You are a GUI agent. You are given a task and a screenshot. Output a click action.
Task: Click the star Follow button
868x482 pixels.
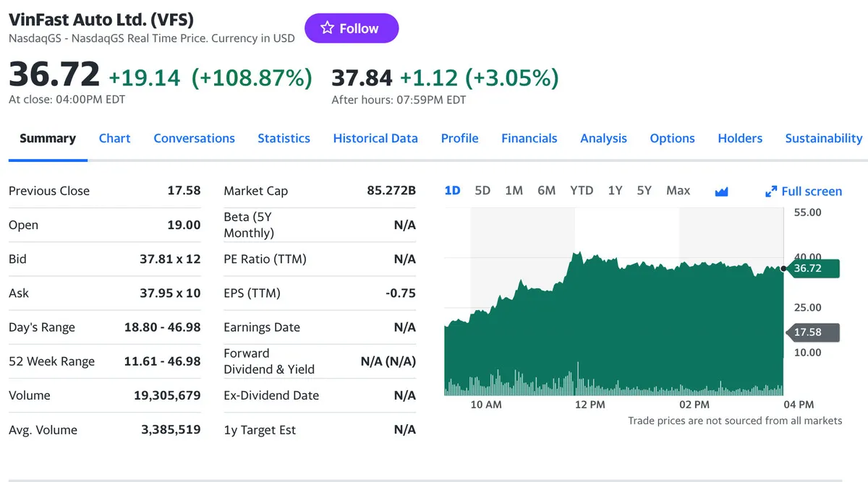tap(351, 28)
